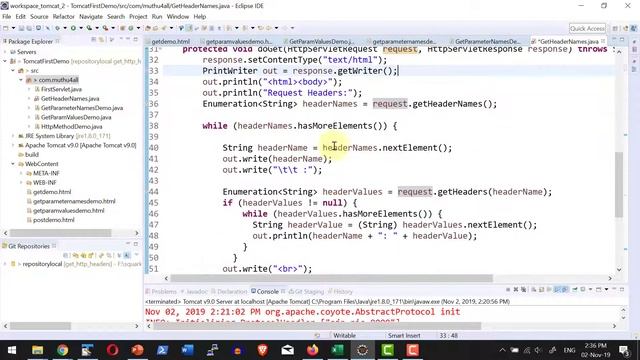The height and width of the screenshot is (360, 640).
Task: Select FirstServlet.java in Package Explorer
Action: tap(61, 89)
